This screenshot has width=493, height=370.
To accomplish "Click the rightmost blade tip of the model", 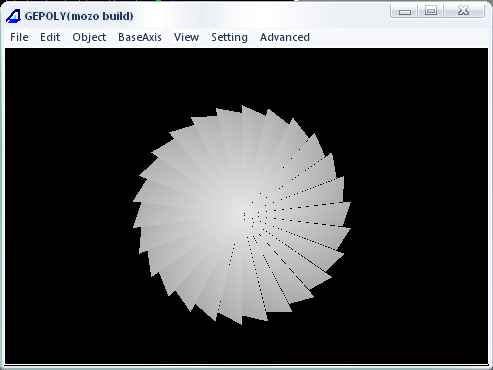I will pos(349,229).
